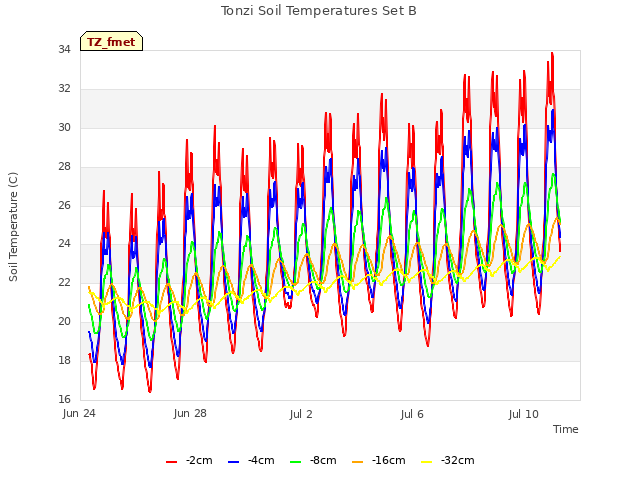640x480 pixels.
Task: Click the Jul 6 x-axis tick label
Action: tap(412, 414)
